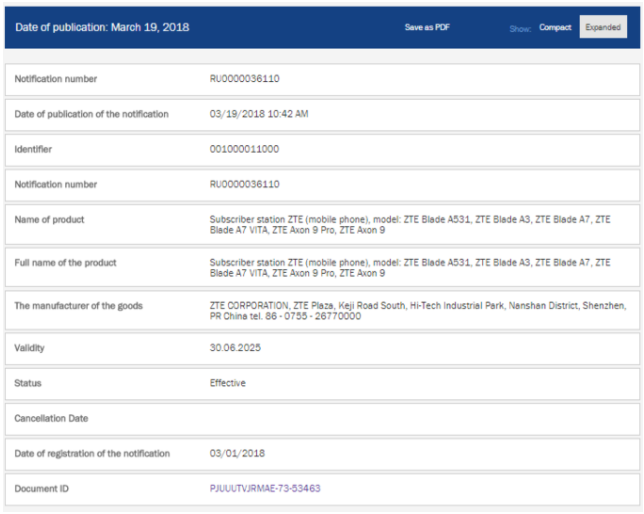Click the publication timestamp 03/19/2018 10:42 AM

pos(259,114)
